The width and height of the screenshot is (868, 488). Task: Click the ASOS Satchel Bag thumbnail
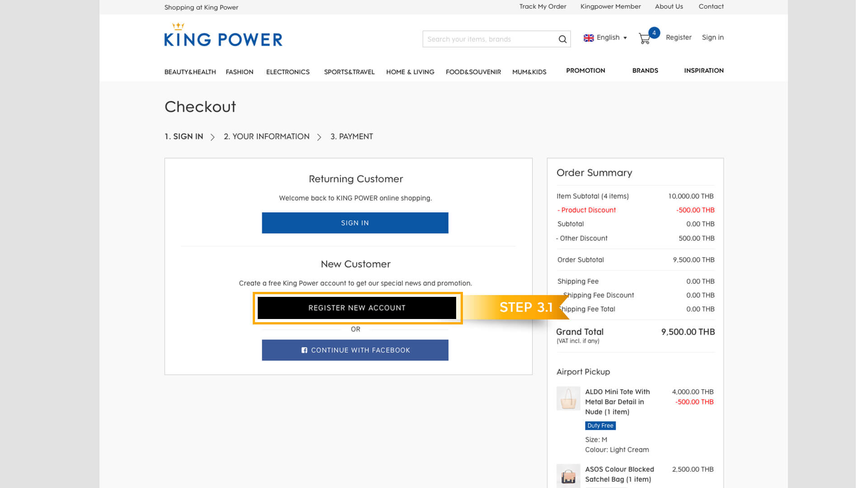568,476
